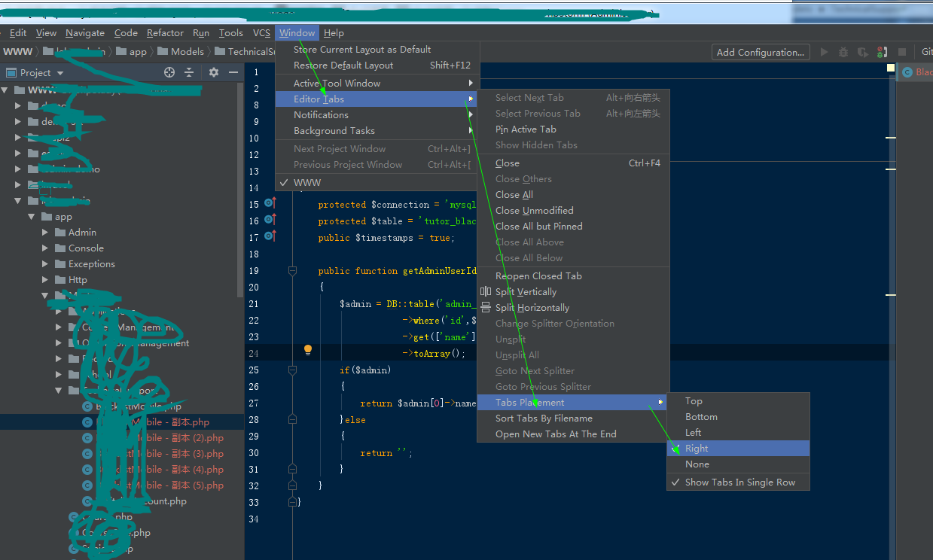
Task: Click the Admin folder icon
Action: 59,232
